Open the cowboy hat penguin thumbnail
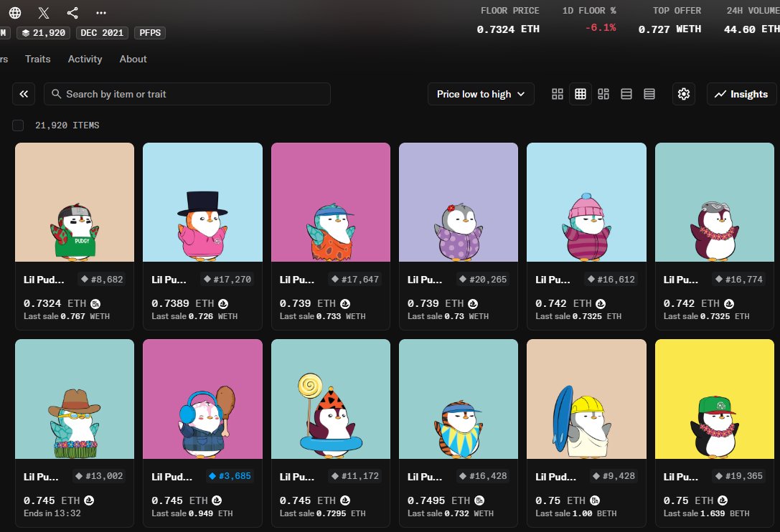780x532 pixels. (75, 399)
